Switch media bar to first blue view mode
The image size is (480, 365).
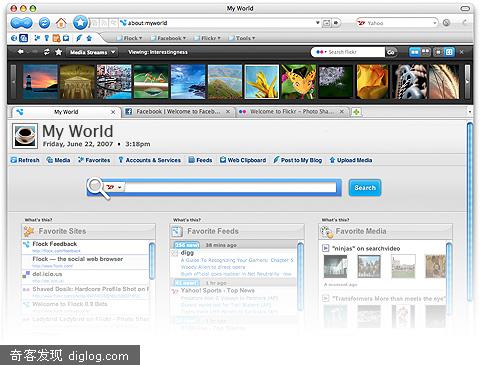[415, 52]
